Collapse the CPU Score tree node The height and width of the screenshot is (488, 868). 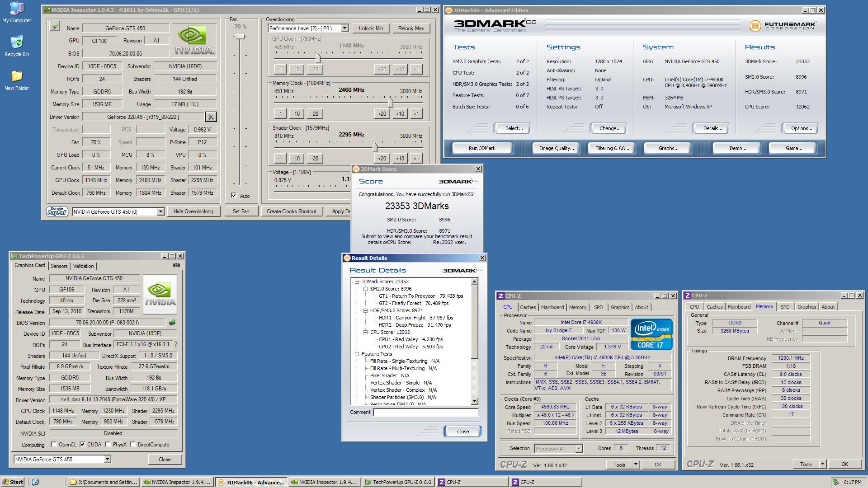pos(365,332)
